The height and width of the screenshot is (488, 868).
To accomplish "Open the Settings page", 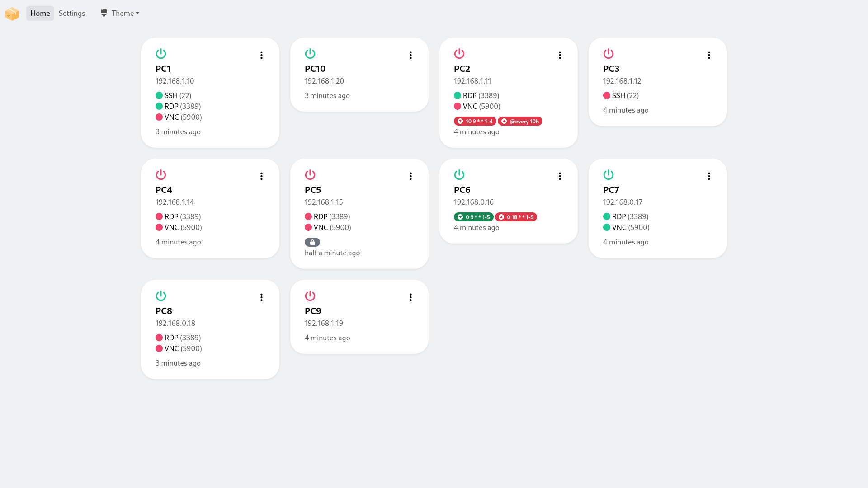I will (x=72, y=14).
